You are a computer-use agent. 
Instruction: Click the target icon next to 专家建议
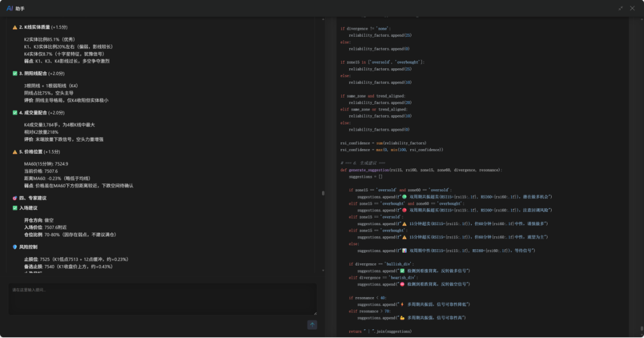click(x=15, y=198)
